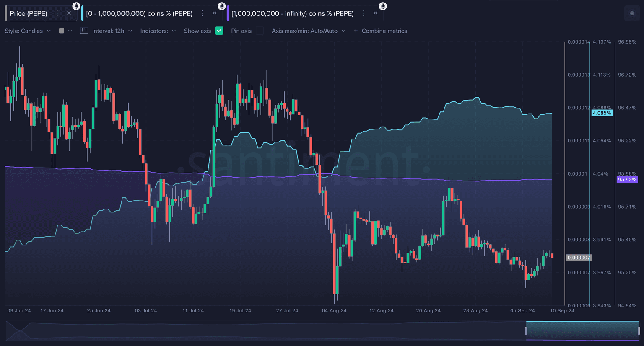Enable the Pin axis checkbox

tap(260, 31)
